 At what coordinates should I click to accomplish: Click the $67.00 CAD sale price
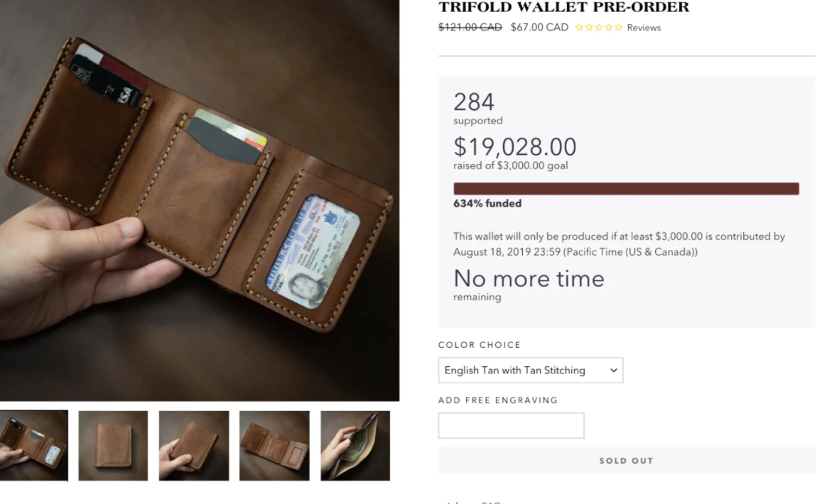(x=539, y=27)
